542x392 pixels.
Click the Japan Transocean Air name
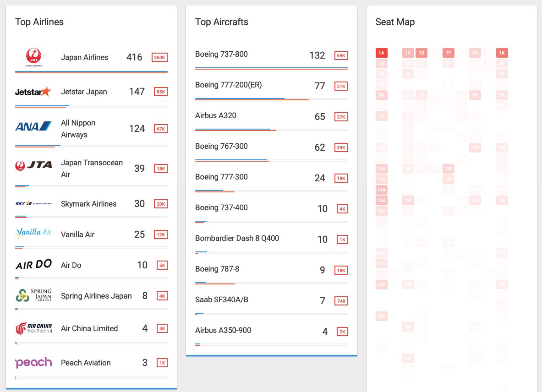coord(92,169)
